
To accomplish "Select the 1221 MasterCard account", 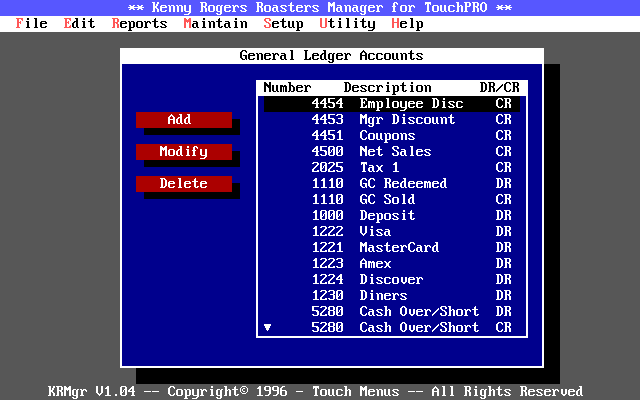I will point(392,247).
